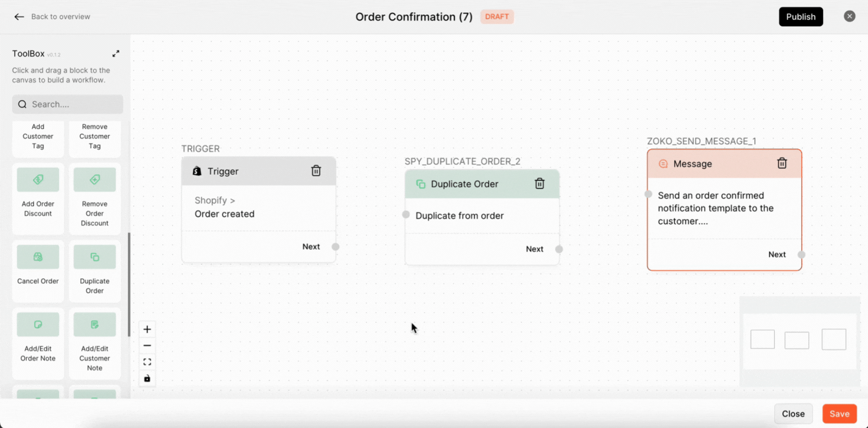Click the DRAFT status badge
Screen dimensions: 868x428
click(497, 17)
